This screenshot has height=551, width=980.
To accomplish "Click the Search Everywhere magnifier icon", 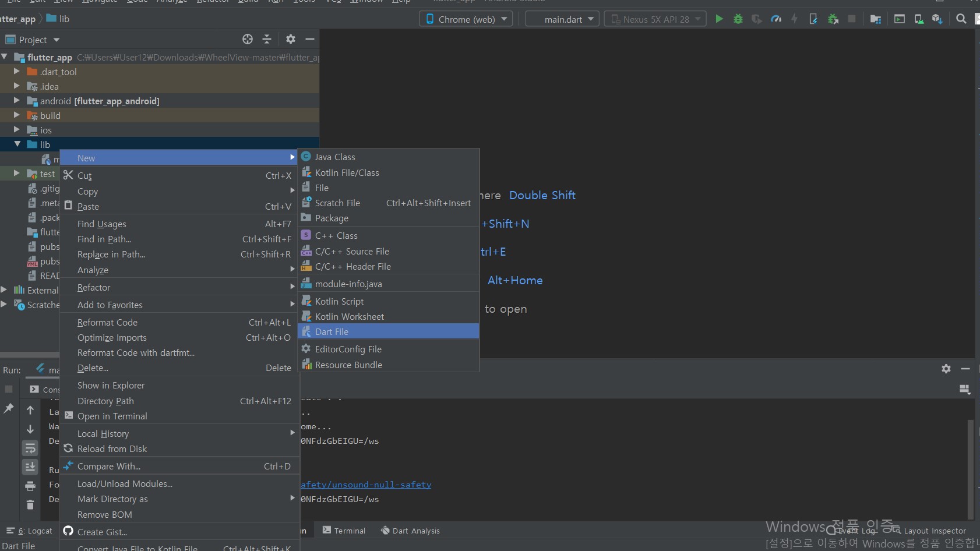I will 961,19.
